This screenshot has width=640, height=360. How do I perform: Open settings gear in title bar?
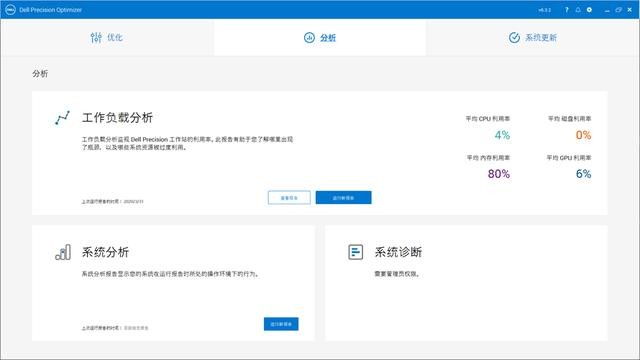pos(589,10)
